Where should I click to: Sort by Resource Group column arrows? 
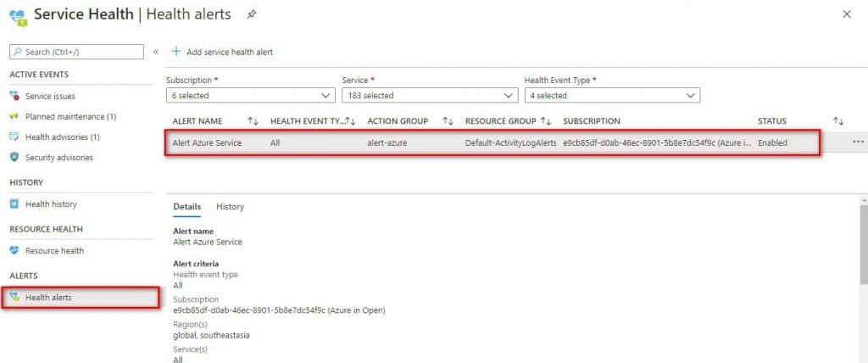546,120
